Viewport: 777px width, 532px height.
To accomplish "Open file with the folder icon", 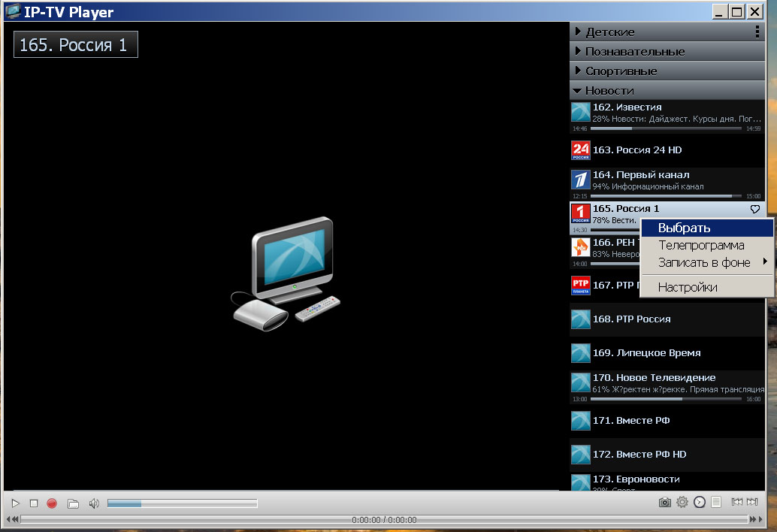I will (x=73, y=503).
